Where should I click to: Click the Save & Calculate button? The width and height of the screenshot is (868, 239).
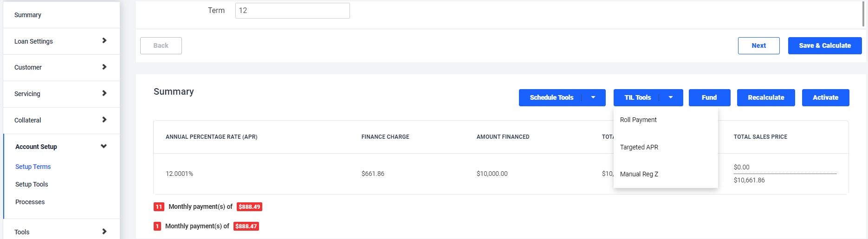coord(825,45)
